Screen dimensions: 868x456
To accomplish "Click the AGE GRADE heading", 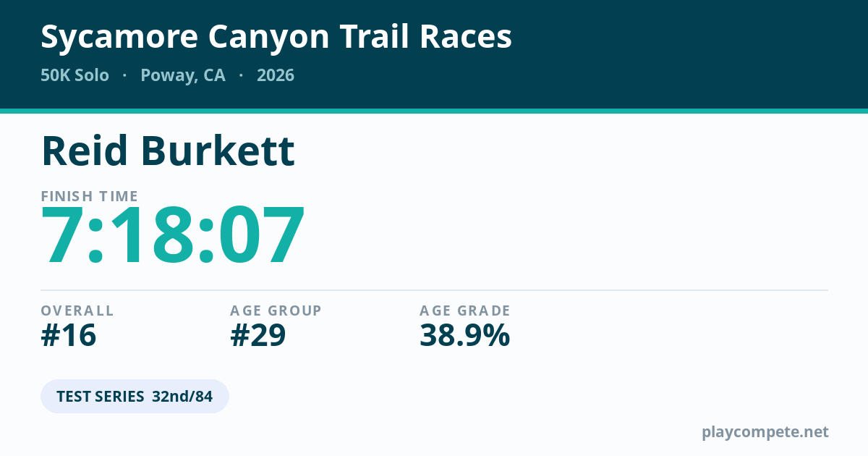I will tap(465, 311).
